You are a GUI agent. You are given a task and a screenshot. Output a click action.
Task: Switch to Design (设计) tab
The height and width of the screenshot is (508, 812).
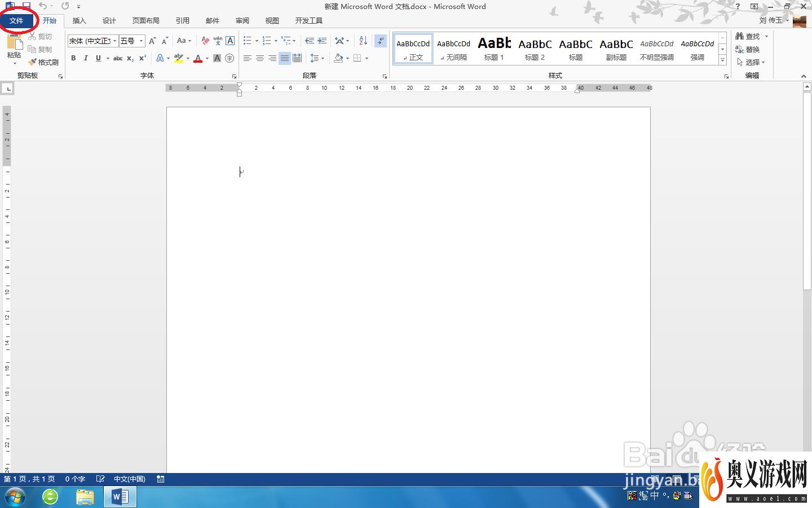[109, 20]
